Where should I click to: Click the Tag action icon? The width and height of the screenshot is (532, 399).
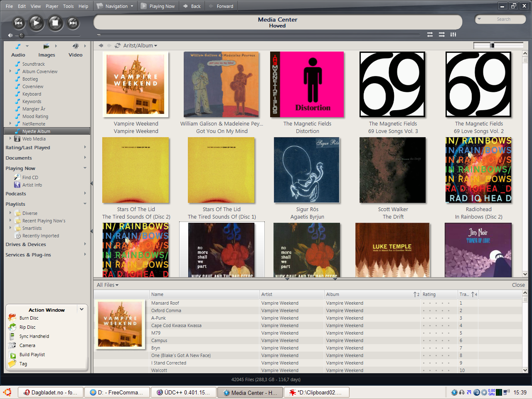[12, 364]
